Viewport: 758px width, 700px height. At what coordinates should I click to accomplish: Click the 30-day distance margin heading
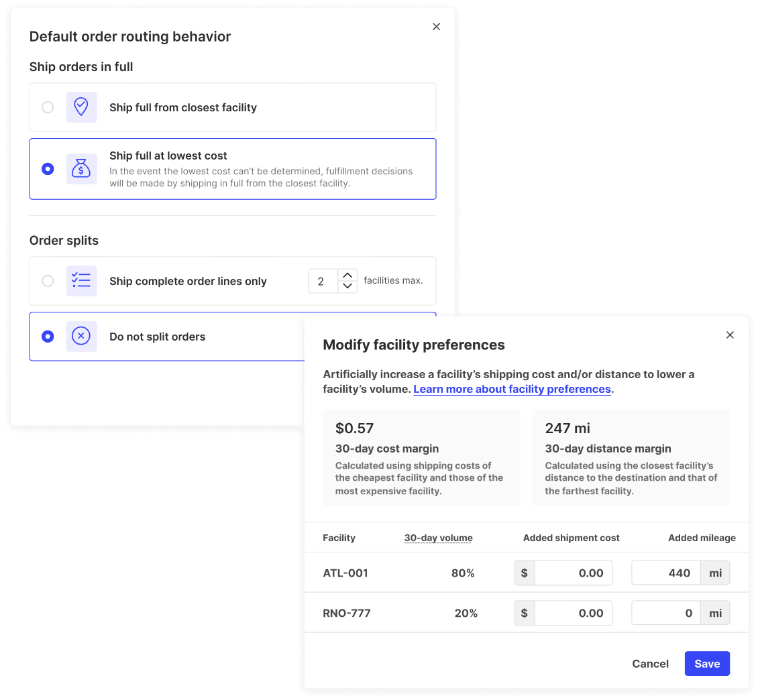pyautogui.click(x=608, y=449)
